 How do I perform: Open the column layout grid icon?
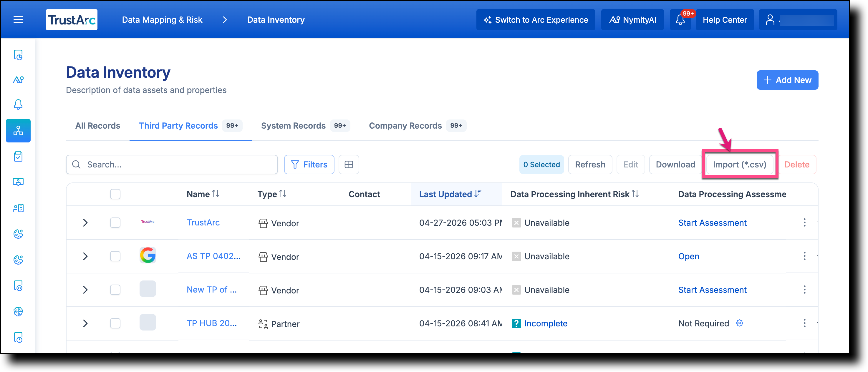pyautogui.click(x=349, y=165)
